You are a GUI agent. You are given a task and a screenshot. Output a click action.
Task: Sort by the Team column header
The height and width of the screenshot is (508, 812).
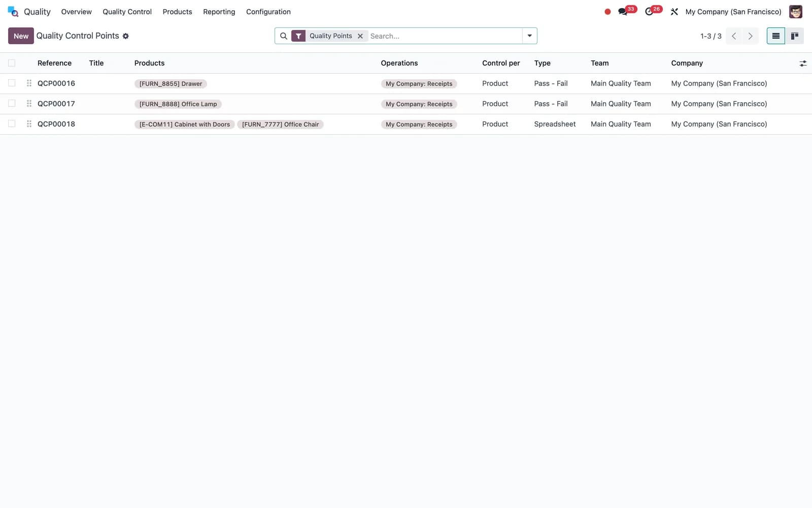pos(599,63)
